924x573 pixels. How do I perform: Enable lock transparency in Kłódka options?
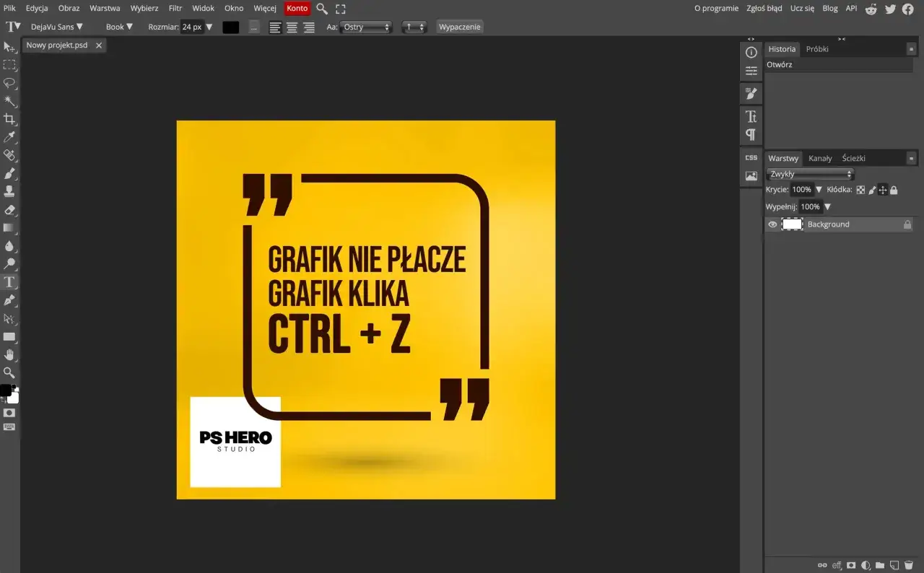[x=860, y=189]
